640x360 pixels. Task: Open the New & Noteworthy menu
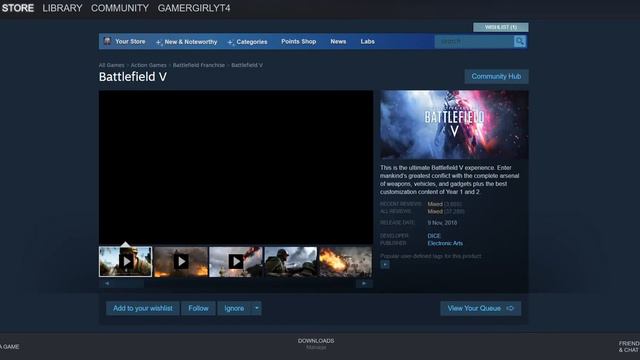[x=191, y=42]
